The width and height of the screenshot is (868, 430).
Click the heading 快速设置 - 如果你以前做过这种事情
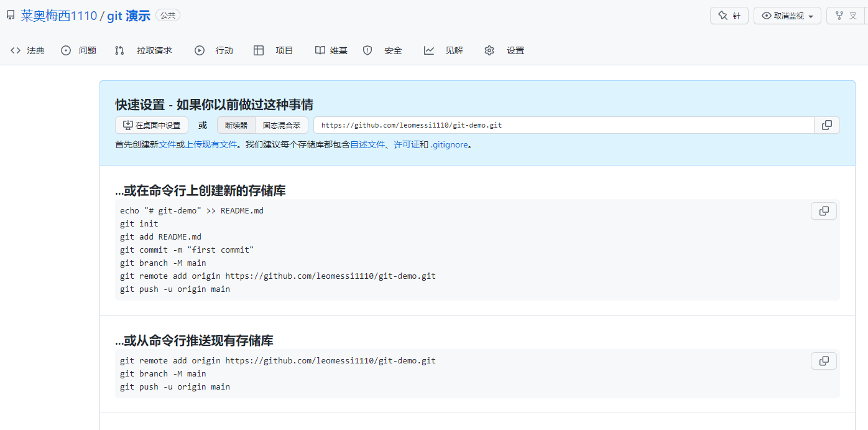tap(214, 105)
